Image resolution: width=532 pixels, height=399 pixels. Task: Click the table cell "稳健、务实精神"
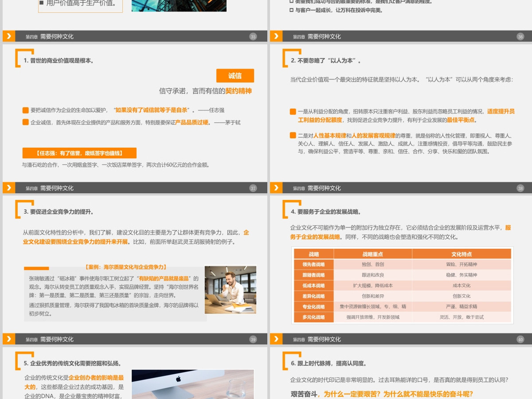462,275
